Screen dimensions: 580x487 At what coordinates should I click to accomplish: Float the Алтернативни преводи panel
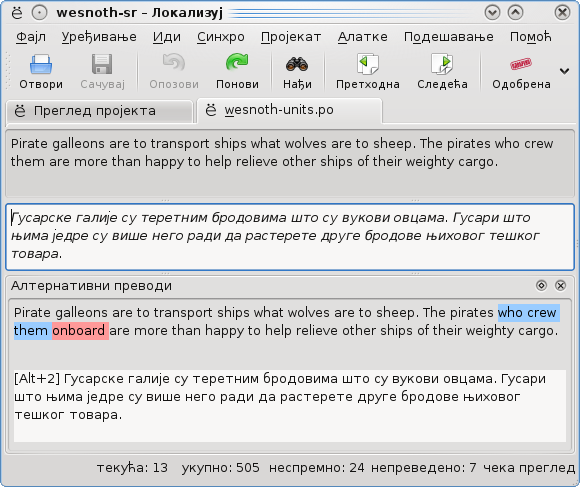[541, 285]
